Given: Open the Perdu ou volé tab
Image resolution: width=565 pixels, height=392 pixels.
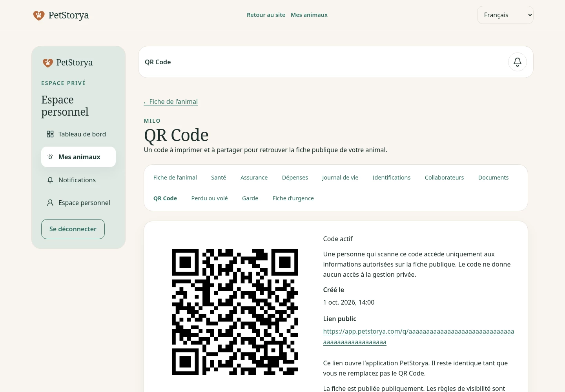Looking at the screenshot, I should pos(210,198).
